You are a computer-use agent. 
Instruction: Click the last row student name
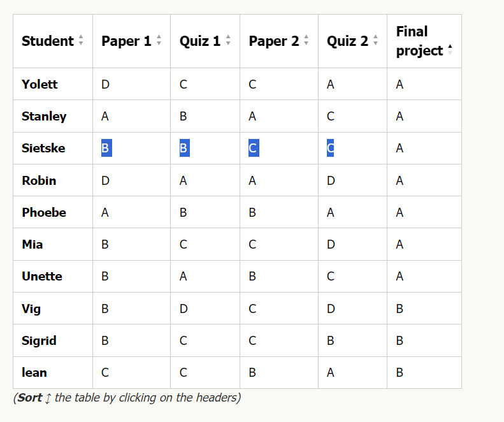(x=34, y=372)
